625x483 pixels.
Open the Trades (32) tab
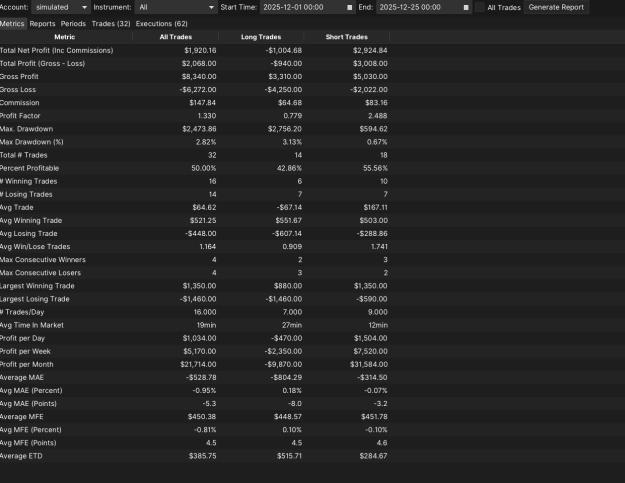pyautogui.click(x=111, y=24)
